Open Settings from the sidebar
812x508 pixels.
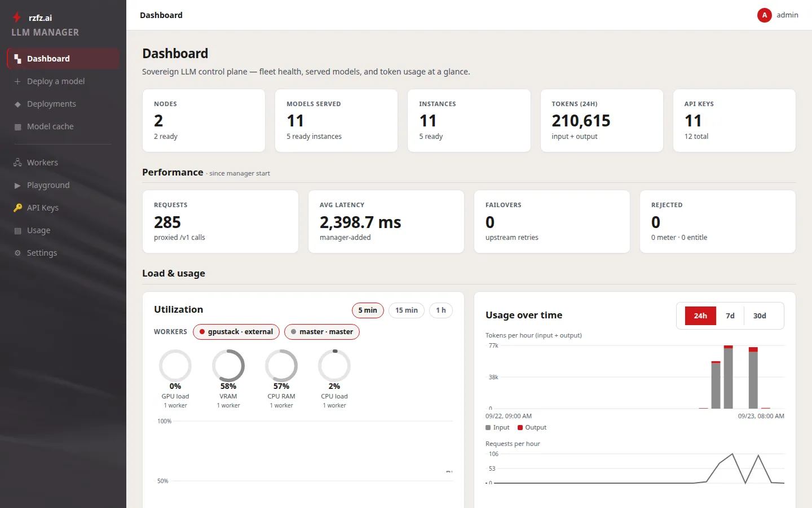[63, 253]
